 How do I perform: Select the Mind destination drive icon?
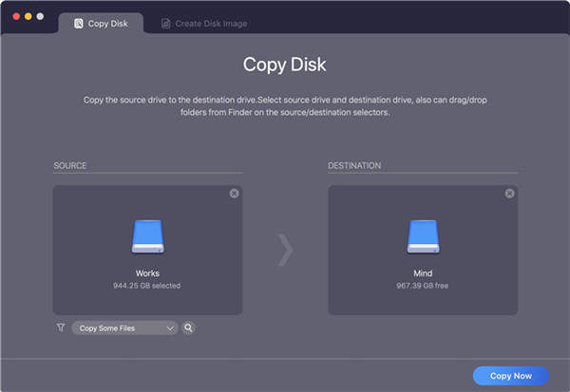pyautogui.click(x=423, y=237)
